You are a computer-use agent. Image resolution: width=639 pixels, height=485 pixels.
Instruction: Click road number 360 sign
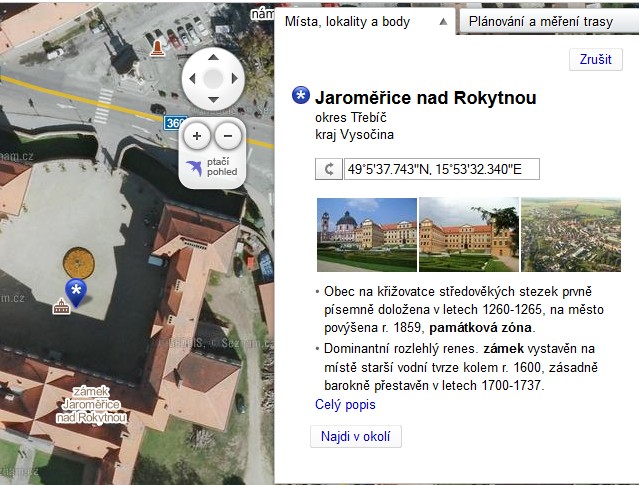click(x=175, y=123)
